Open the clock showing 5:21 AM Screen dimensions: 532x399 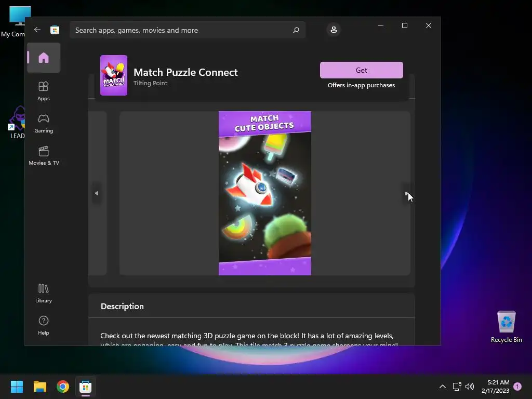click(x=495, y=387)
